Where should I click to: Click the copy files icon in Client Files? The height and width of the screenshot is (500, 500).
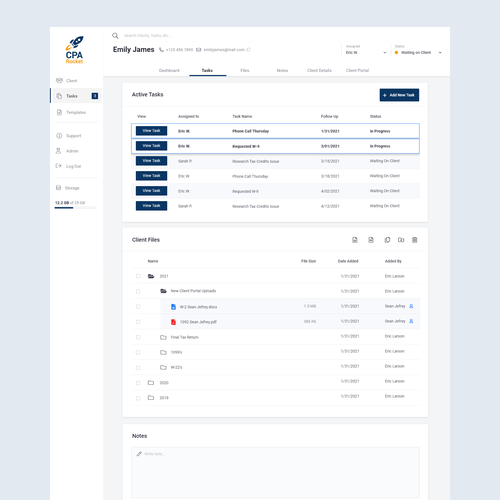387,240
